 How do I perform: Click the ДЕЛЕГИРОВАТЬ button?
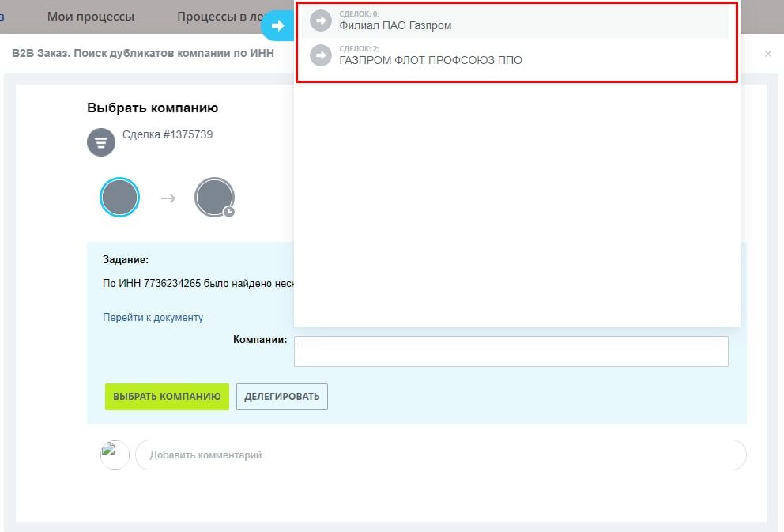point(282,397)
